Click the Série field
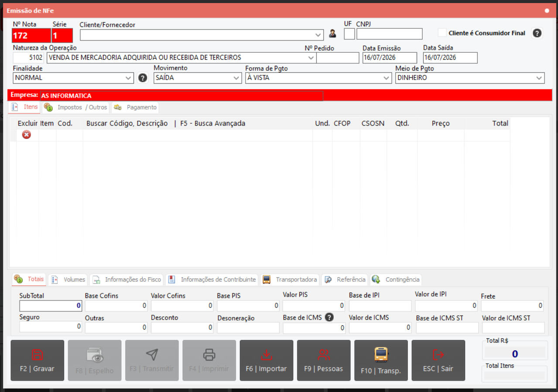Image resolution: width=558 pixels, height=392 pixels. point(62,35)
